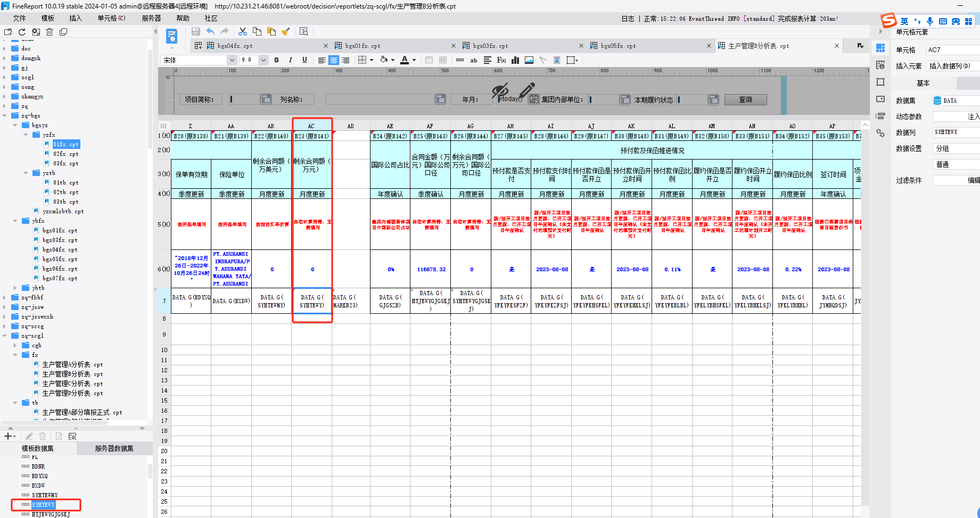980x518 pixels.
Task: Click the Sogou 英 language switch
Action: coord(904,21)
